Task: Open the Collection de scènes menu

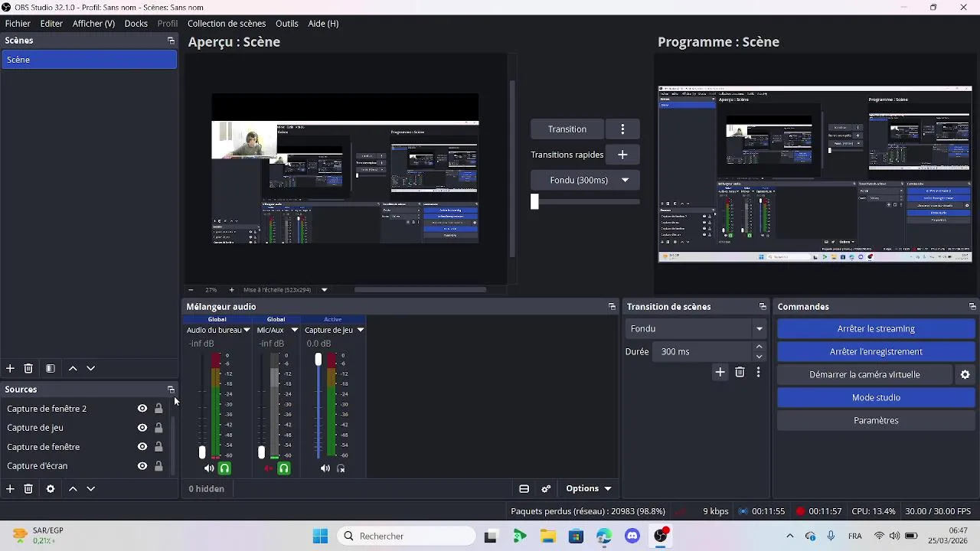Action: click(x=227, y=24)
